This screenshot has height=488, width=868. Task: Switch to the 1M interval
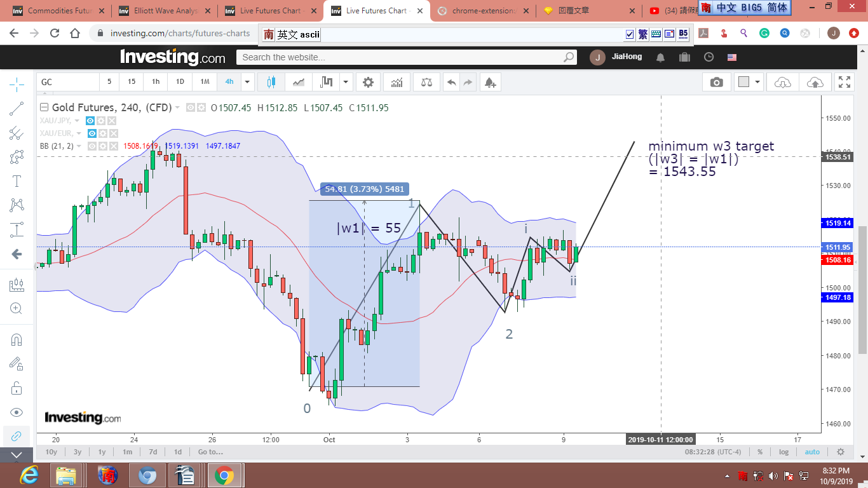tap(205, 81)
